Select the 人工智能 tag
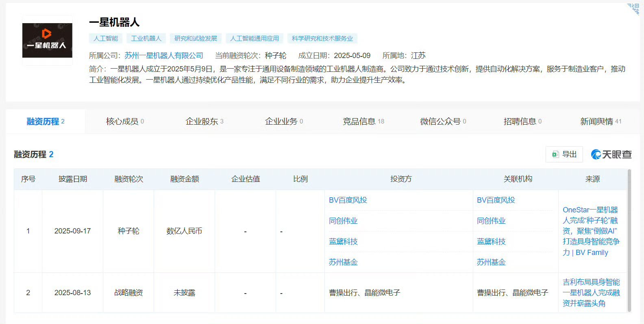 (x=106, y=39)
